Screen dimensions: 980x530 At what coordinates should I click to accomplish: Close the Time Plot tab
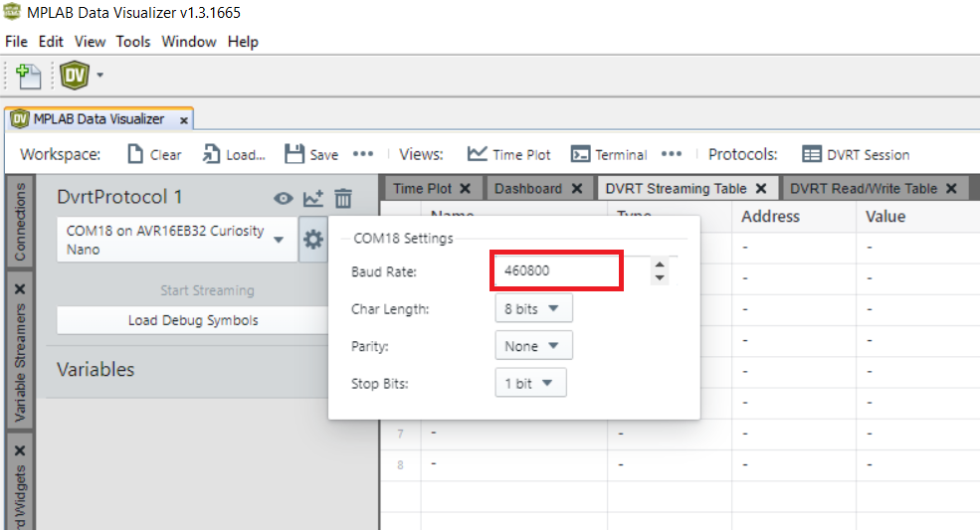[x=465, y=189]
